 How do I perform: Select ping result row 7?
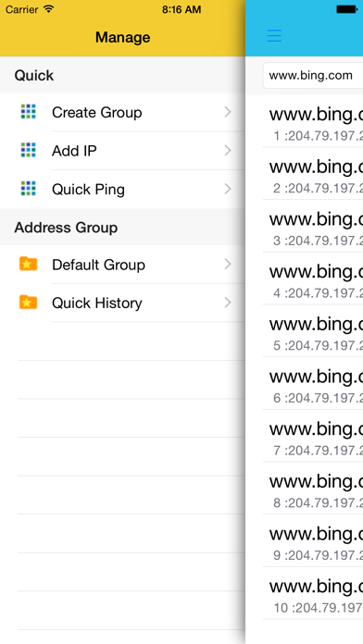[313, 436]
